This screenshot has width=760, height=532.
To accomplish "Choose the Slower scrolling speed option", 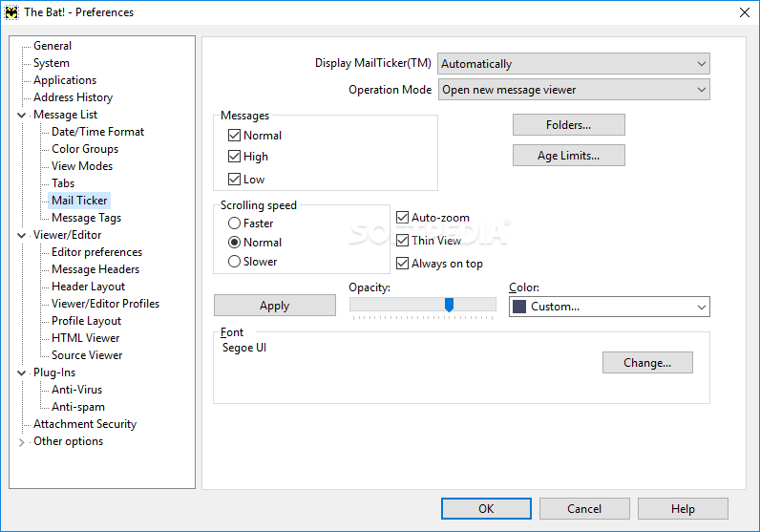I will 234,262.
